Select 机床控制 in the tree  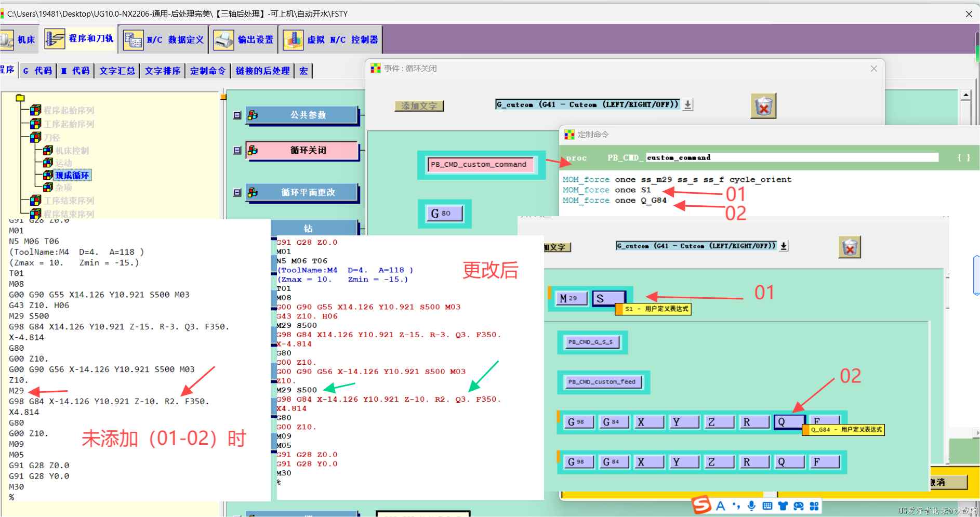tap(72, 150)
